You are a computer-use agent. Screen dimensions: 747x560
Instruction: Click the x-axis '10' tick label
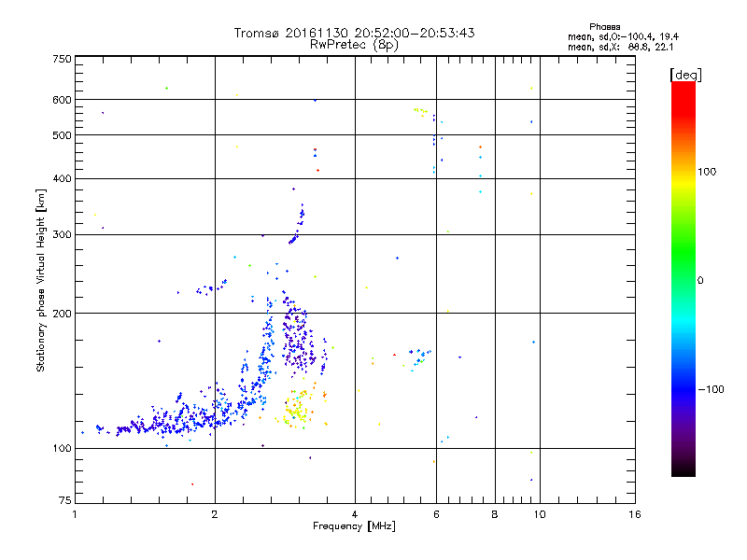[x=540, y=514]
